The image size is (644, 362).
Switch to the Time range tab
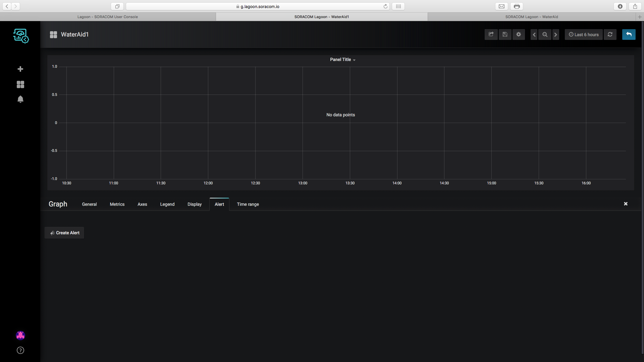tap(248, 204)
